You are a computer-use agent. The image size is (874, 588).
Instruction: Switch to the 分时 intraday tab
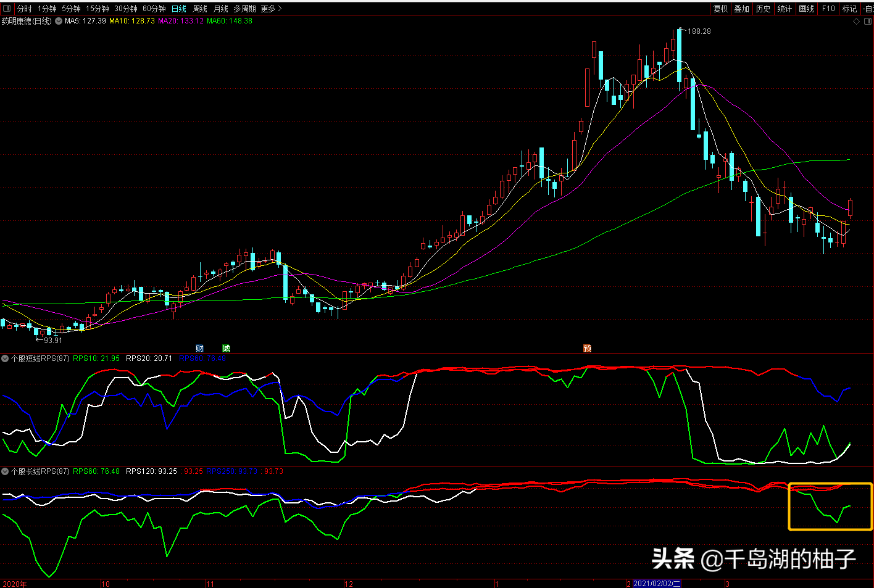[x=24, y=9]
